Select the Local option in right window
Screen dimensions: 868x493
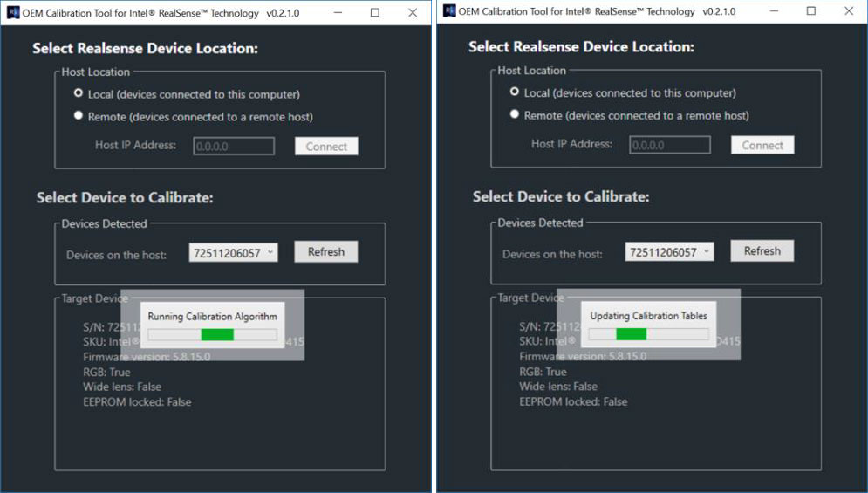click(515, 92)
